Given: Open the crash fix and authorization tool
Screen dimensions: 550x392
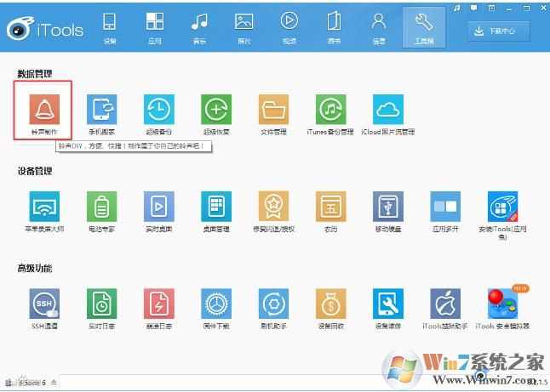Looking at the screenshot, I should (x=273, y=207).
